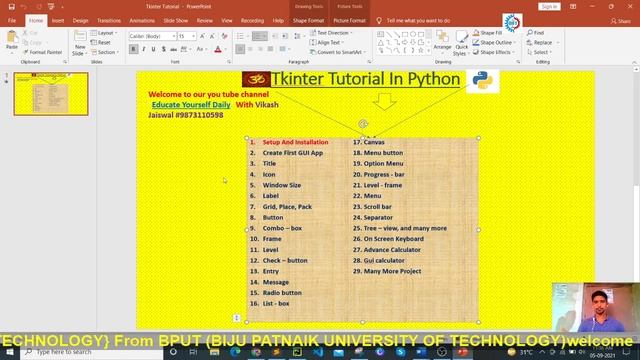Click the Share button
This screenshot has height=360, width=640.
click(x=621, y=21)
